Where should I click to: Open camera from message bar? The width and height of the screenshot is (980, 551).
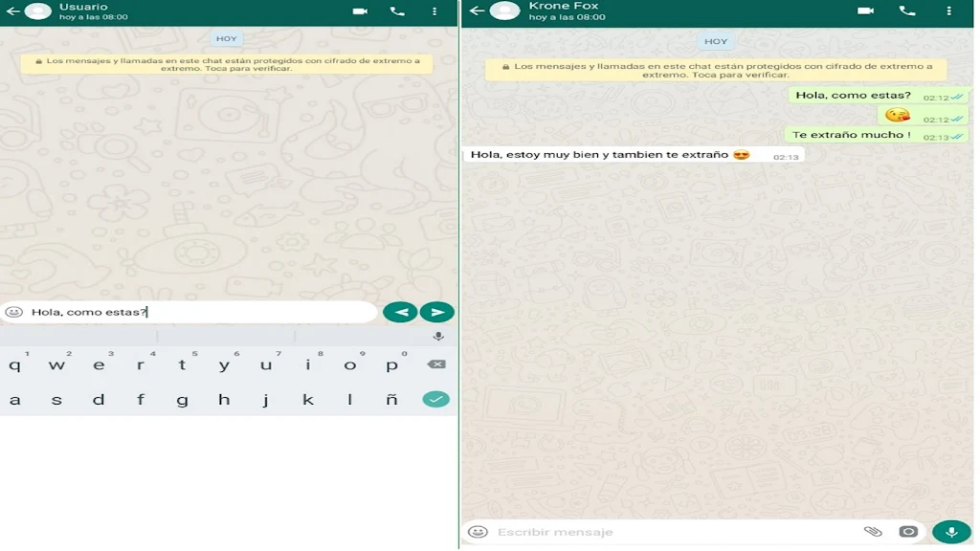click(x=908, y=532)
